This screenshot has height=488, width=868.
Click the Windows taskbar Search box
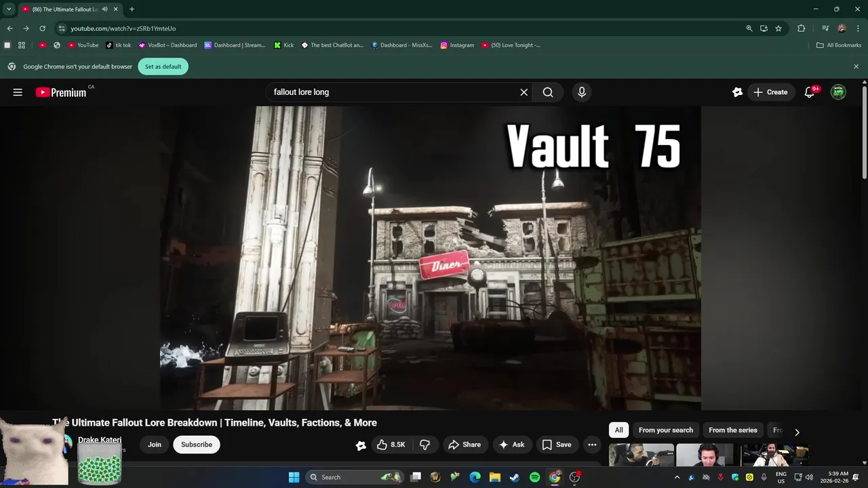[x=354, y=477]
